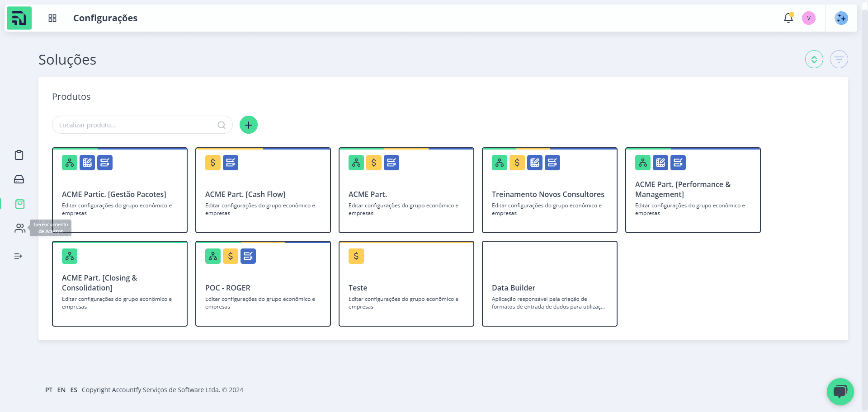Click the hierarchy icon on the ACME Part. card
This screenshot has width=868, height=412.
click(356, 163)
